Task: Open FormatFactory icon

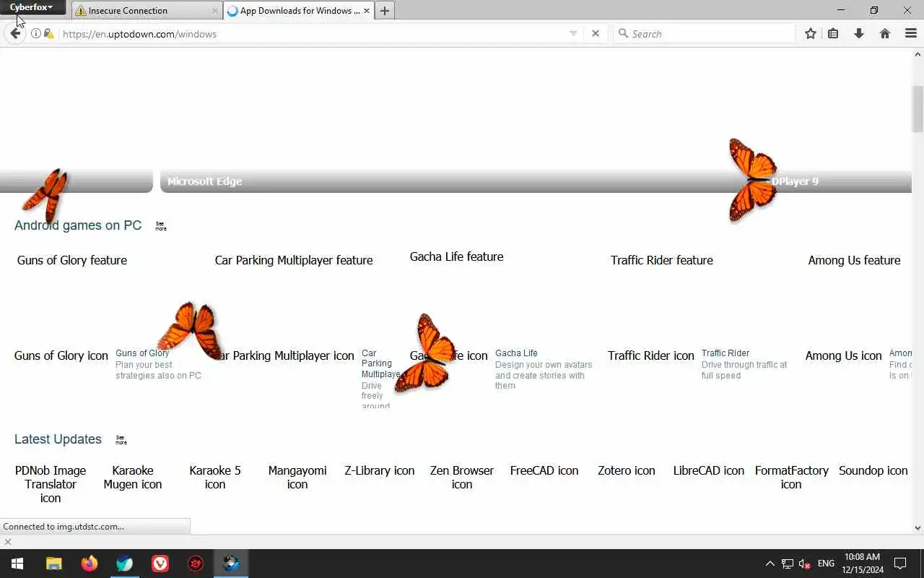Action: (x=791, y=478)
